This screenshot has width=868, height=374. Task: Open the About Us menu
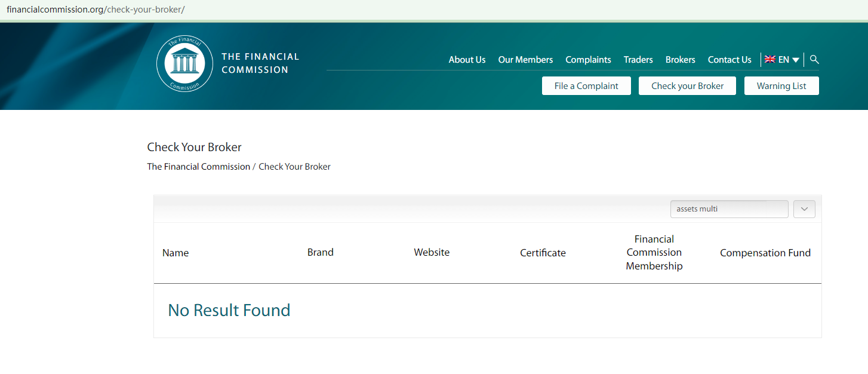click(467, 60)
